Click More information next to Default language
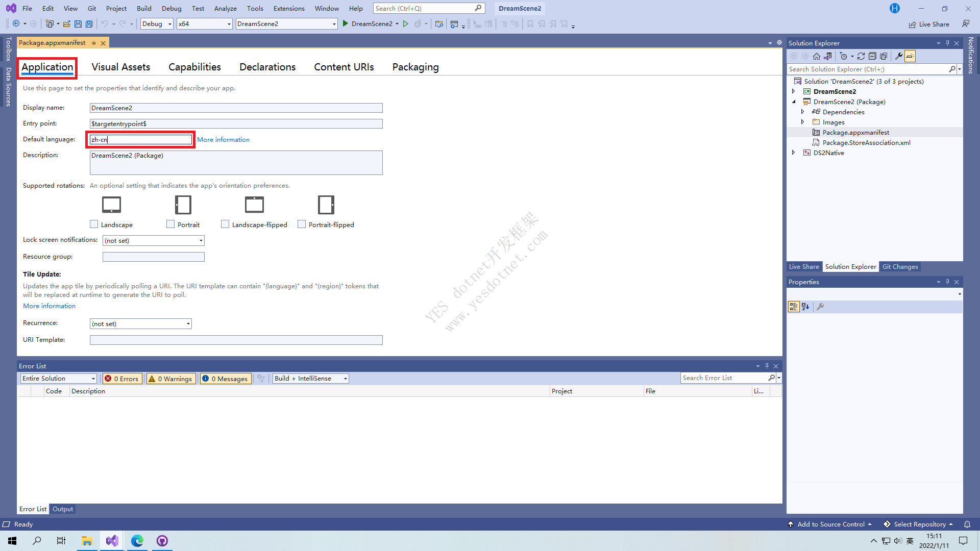Viewport: 980px width, 551px height. [x=224, y=140]
